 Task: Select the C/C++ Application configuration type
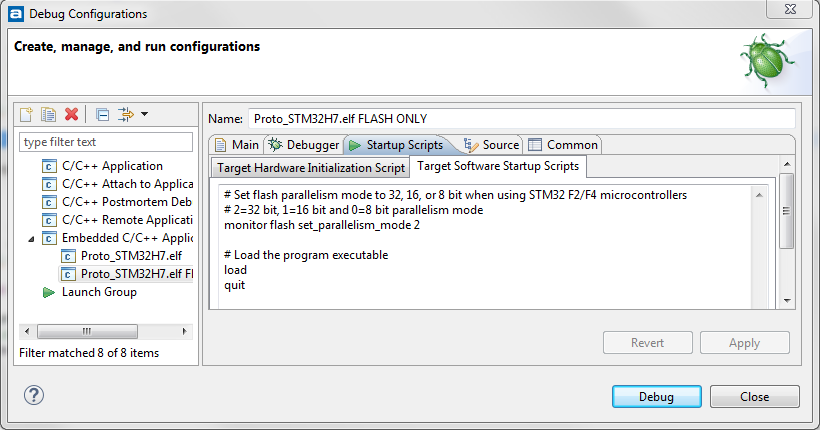[x=112, y=166]
